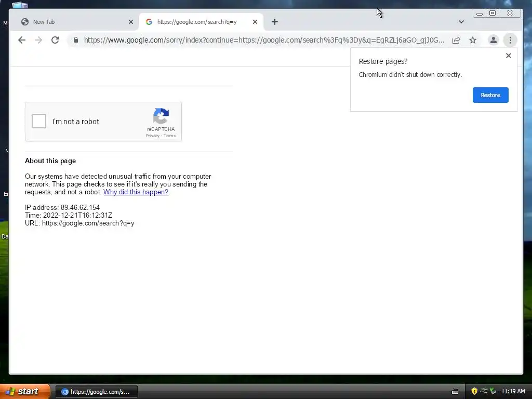532x399 pixels.
Task: Maximize the Chromium window
Action: (x=493, y=13)
